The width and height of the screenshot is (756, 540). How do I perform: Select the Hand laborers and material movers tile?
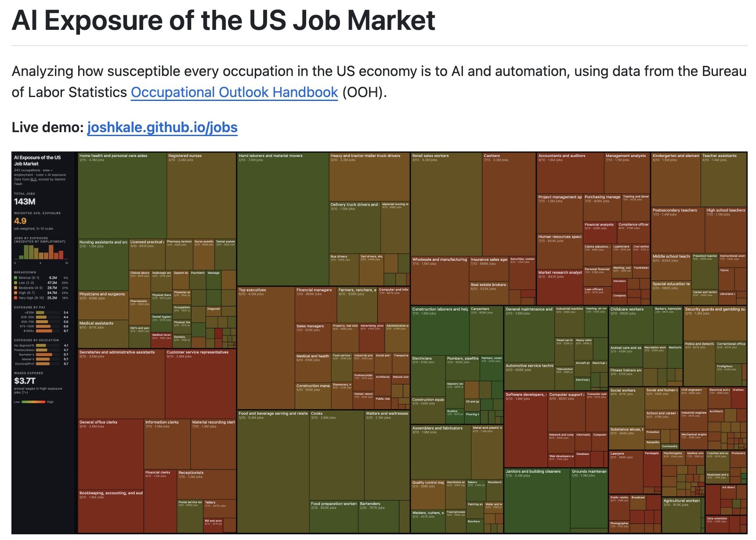coord(283,219)
